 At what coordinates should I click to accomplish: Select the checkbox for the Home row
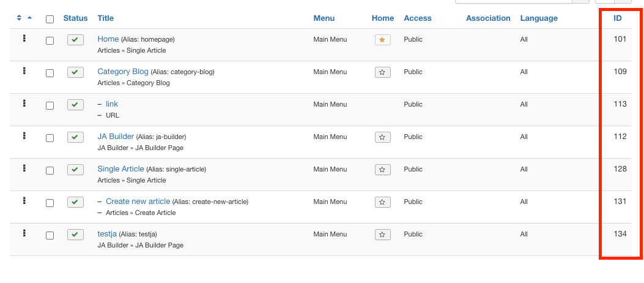[x=50, y=40]
